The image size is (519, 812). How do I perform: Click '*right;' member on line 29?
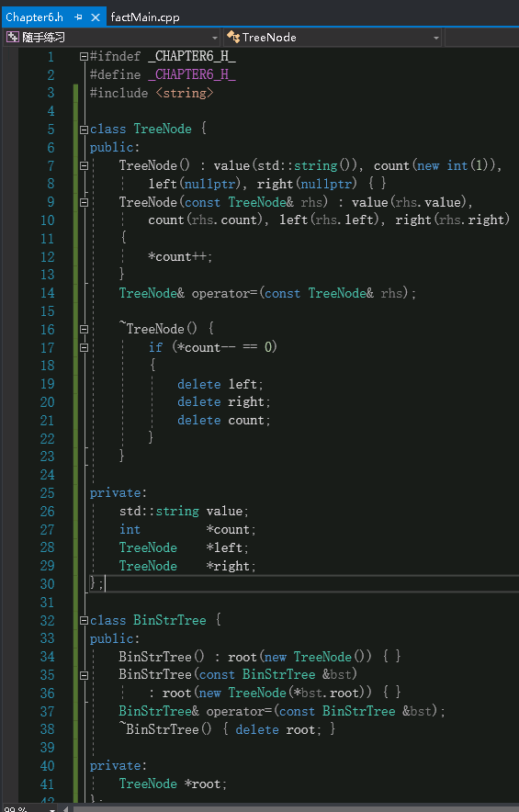(x=231, y=566)
